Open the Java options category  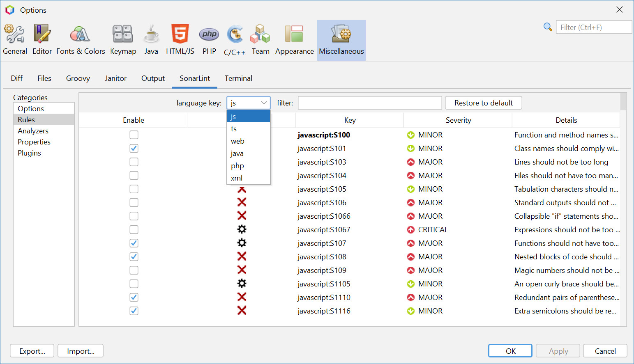tap(151, 40)
